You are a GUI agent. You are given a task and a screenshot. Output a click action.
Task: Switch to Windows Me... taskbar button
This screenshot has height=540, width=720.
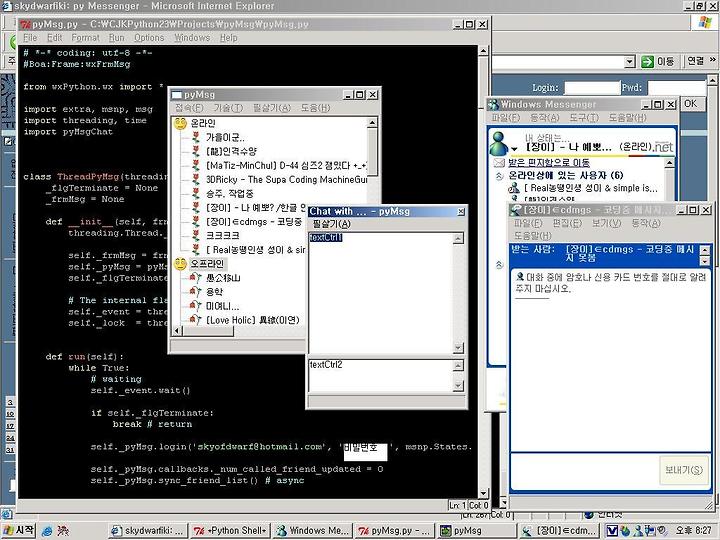313,531
